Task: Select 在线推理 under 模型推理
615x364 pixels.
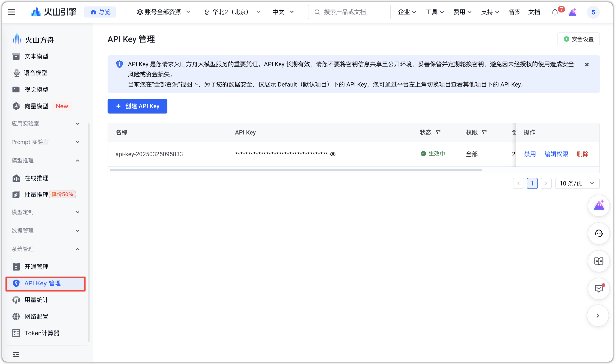Action: [37, 178]
